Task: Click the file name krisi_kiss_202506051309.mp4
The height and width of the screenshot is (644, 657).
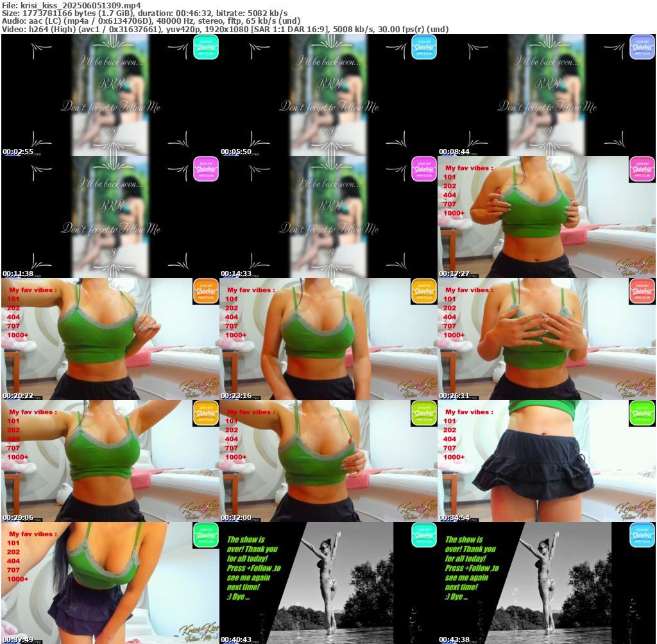Action: pyautogui.click(x=80, y=5)
